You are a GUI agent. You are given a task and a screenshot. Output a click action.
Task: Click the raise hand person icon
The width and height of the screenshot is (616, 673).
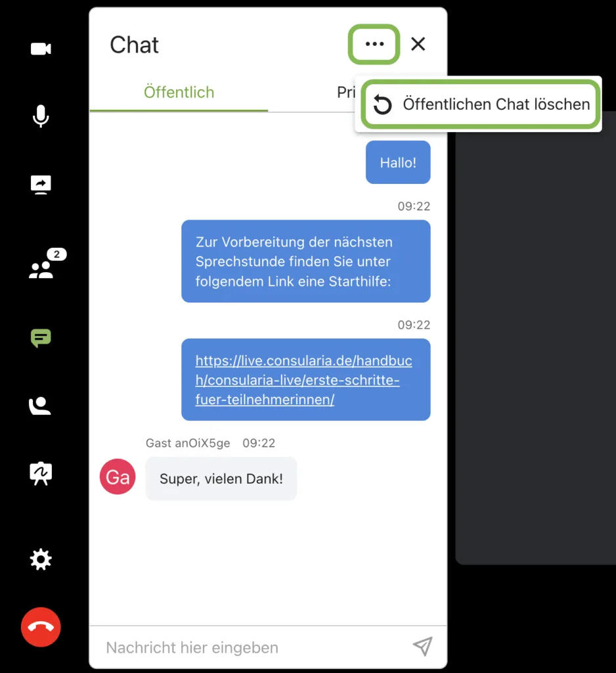pos(40,406)
